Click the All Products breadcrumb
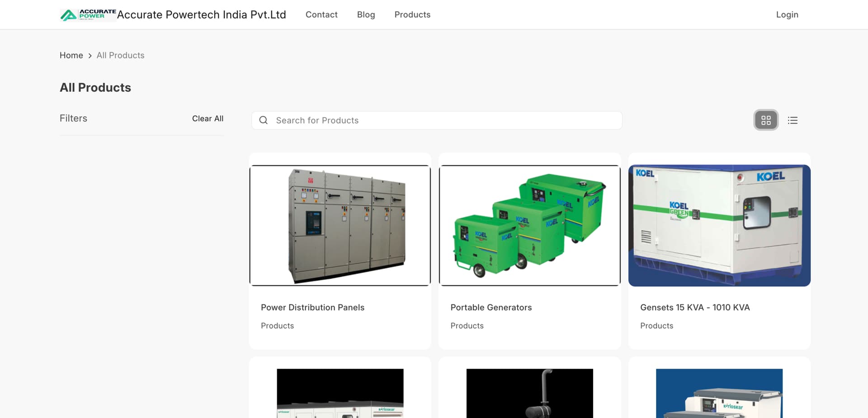The width and height of the screenshot is (868, 418). pos(120,55)
